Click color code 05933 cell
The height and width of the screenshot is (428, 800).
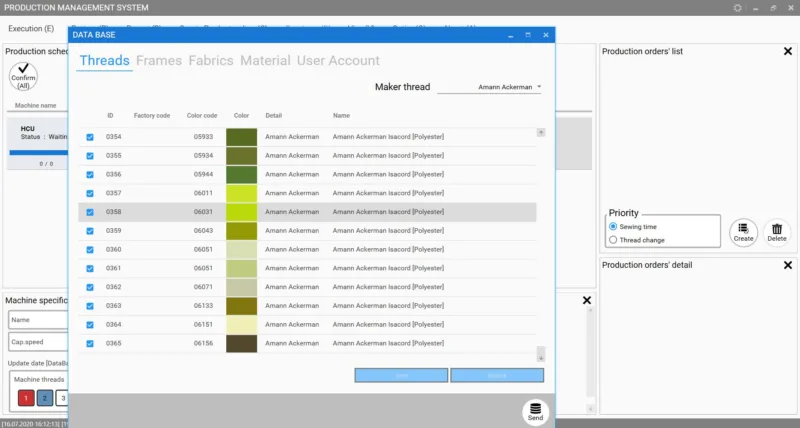[203, 137]
